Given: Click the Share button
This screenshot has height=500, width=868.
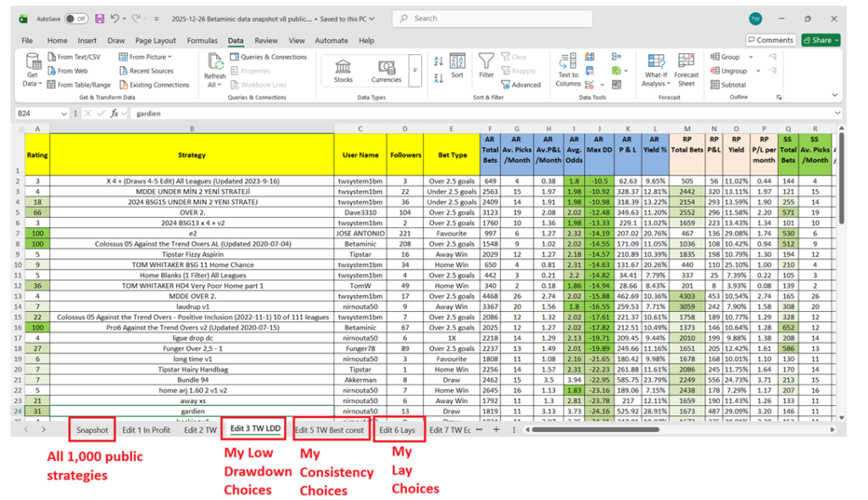Looking at the screenshot, I should pos(821,40).
